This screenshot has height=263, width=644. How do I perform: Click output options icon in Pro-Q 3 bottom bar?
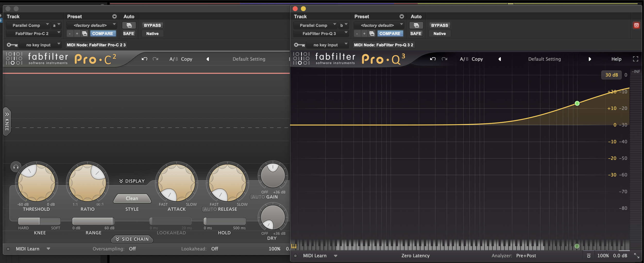click(589, 256)
